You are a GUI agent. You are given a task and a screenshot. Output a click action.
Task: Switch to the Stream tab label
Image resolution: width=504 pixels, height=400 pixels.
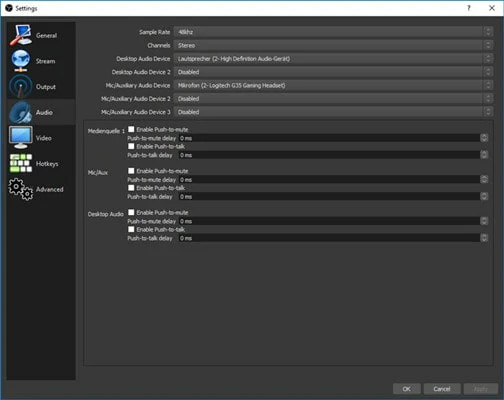click(x=46, y=61)
